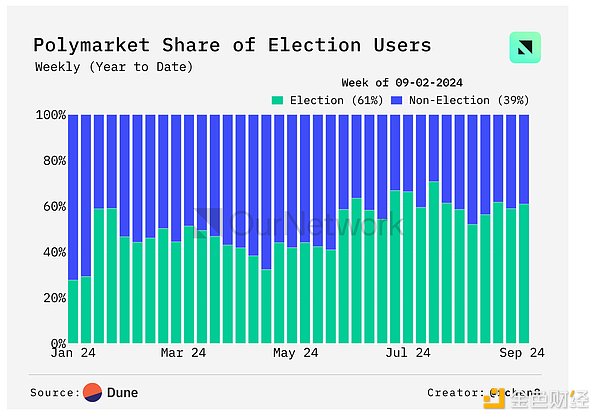Click the "Weekly (Year to Date)" subtitle
This screenshot has width=600, height=420.
tap(113, 67)
